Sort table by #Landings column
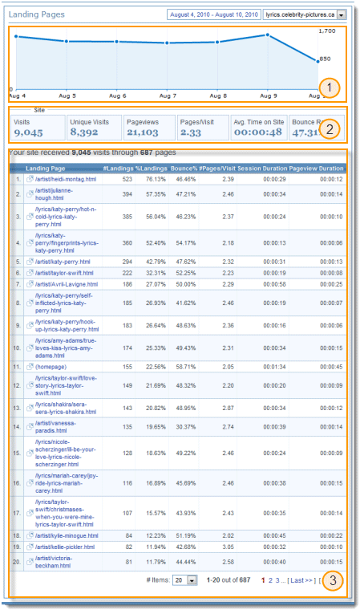 [118, 169]
